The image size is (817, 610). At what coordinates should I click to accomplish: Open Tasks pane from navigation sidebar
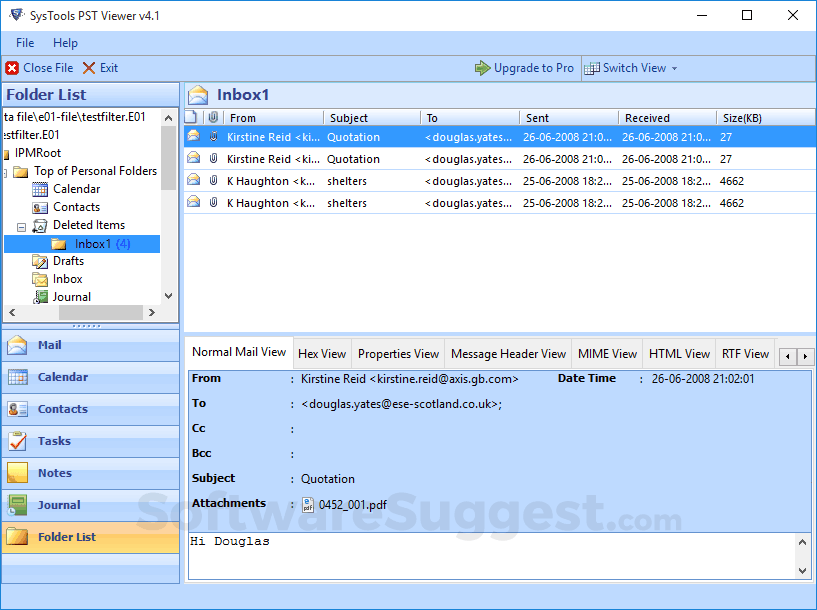pos(91,441)
